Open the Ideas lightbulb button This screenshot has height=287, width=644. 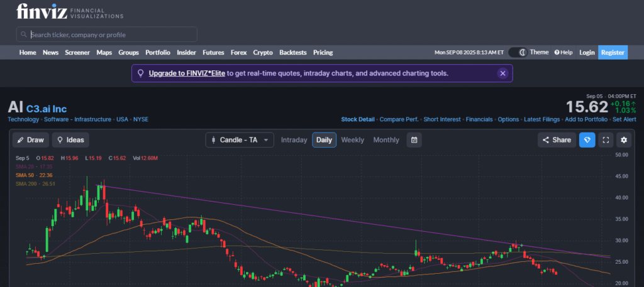(70, 140)
